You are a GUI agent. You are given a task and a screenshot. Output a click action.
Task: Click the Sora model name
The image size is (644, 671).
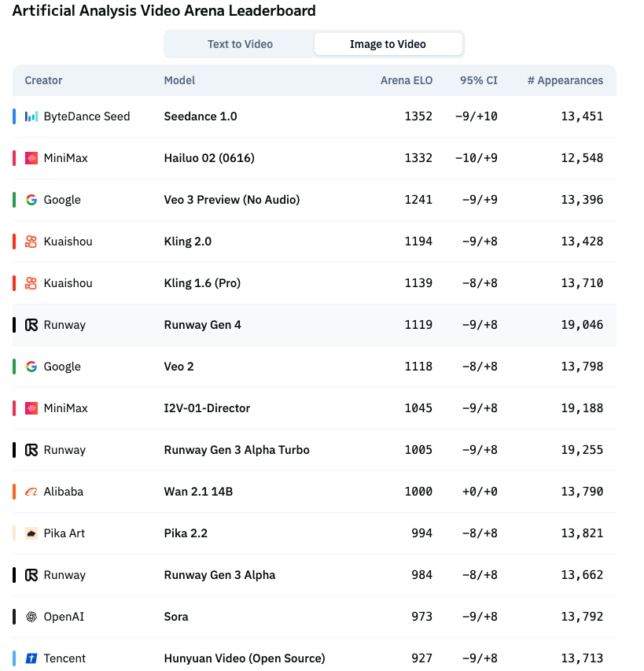(x=176, y=617)
